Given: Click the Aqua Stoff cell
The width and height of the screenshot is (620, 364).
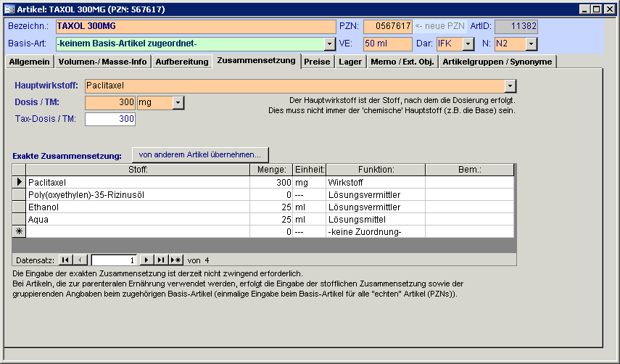Looking at the screenshot, I should coord(138,219).
